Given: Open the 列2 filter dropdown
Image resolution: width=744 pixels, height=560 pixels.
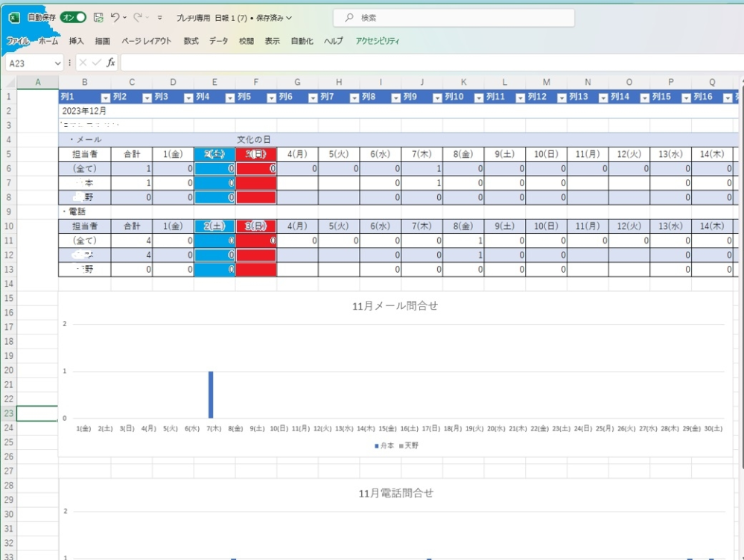Looking at the screenshot, I should pyautogui.click(x=147, y=98).
